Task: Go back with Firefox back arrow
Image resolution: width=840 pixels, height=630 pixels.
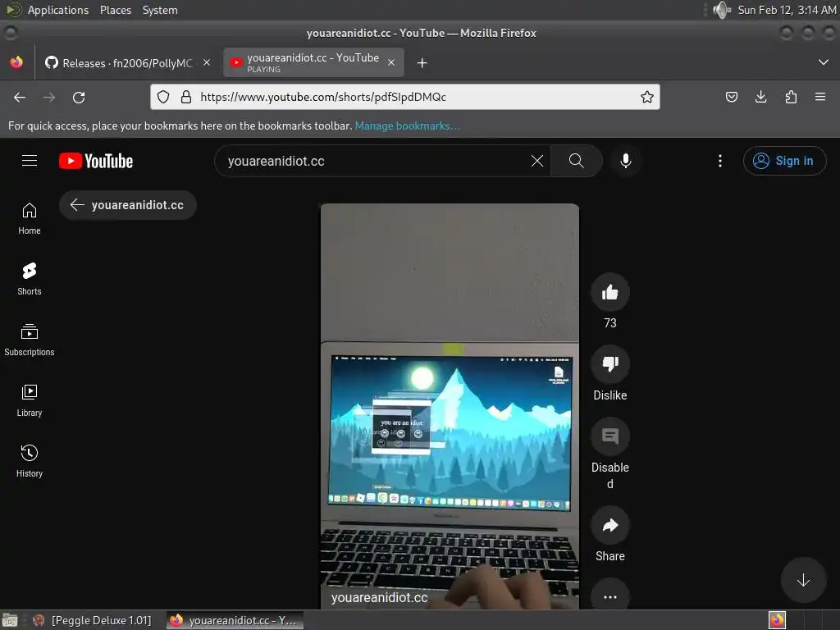Action: point(20,97)
